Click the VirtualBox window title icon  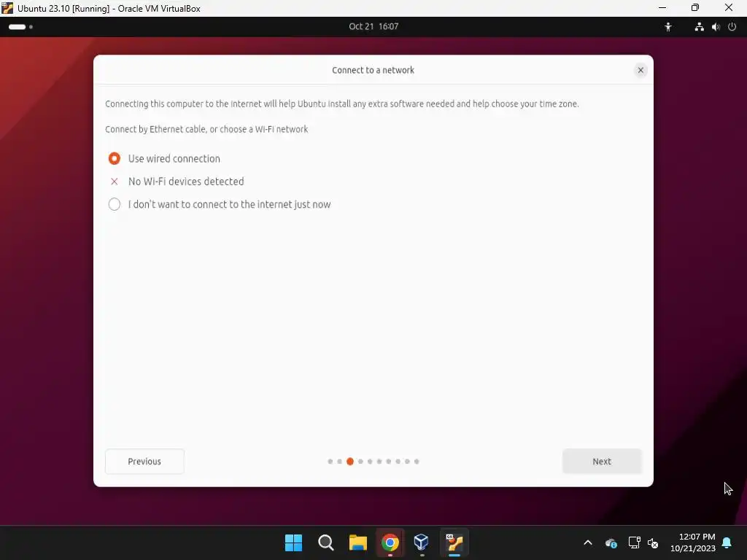tap(7, 8)
